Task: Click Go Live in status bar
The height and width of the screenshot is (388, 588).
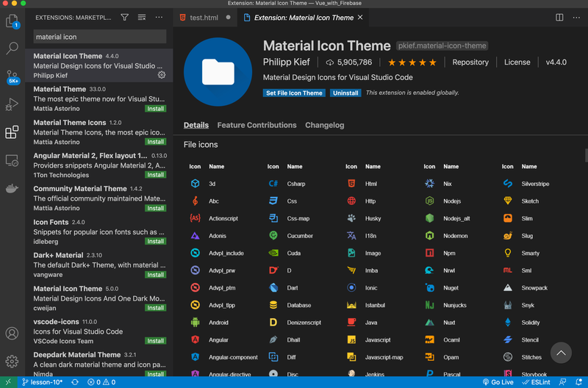Action: [x=498, y=382]
